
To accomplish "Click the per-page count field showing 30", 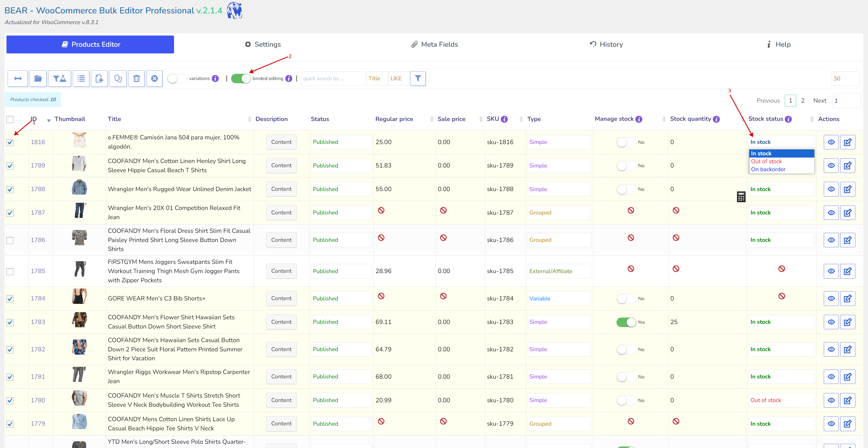I will (x=845, y=78).
